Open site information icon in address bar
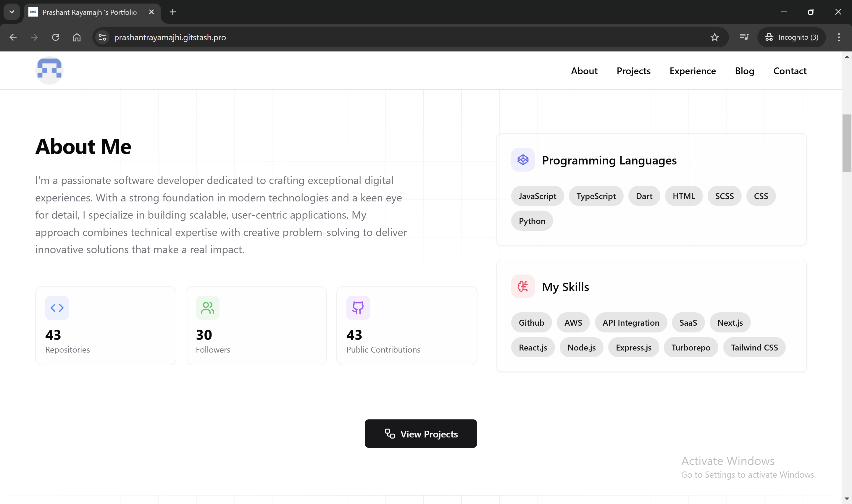This screenshot has height=504, width=852. [102, 37]
